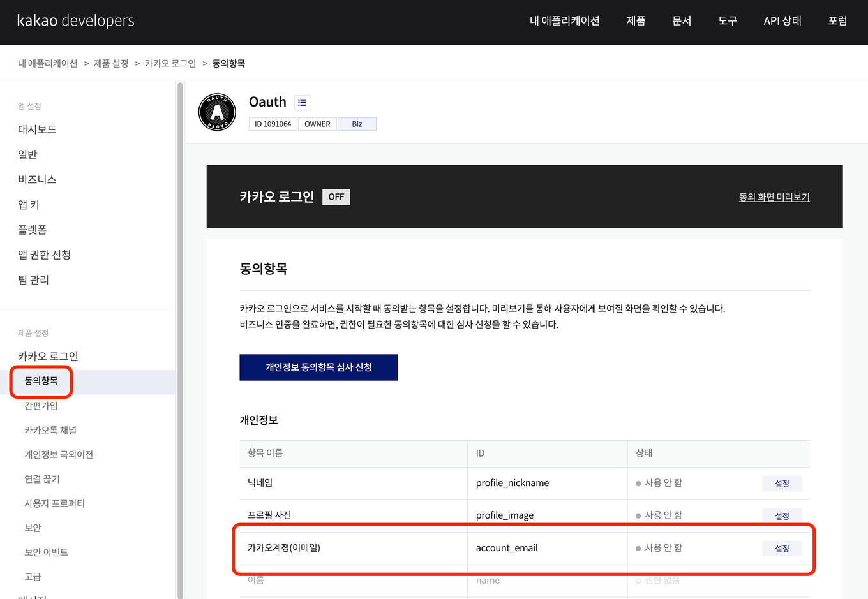Open the 포럼 menu item
The width and height of the screenshot is (868, 599).
coord(837,20)
